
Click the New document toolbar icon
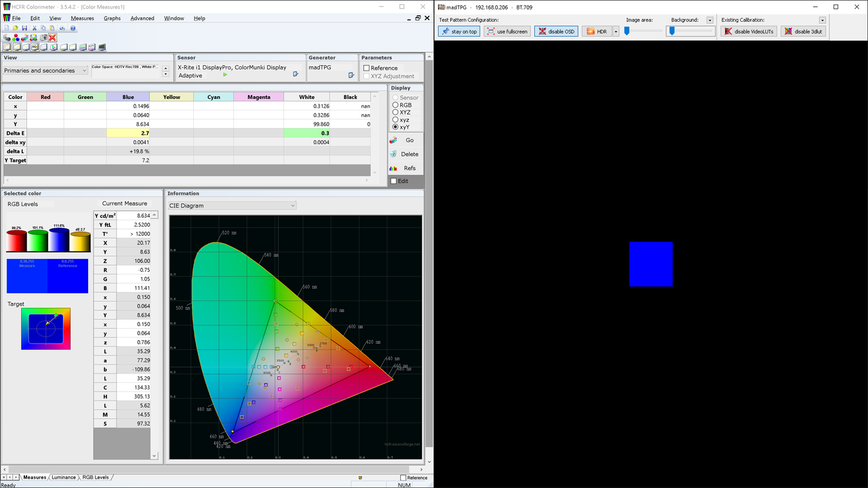[7, 28]
